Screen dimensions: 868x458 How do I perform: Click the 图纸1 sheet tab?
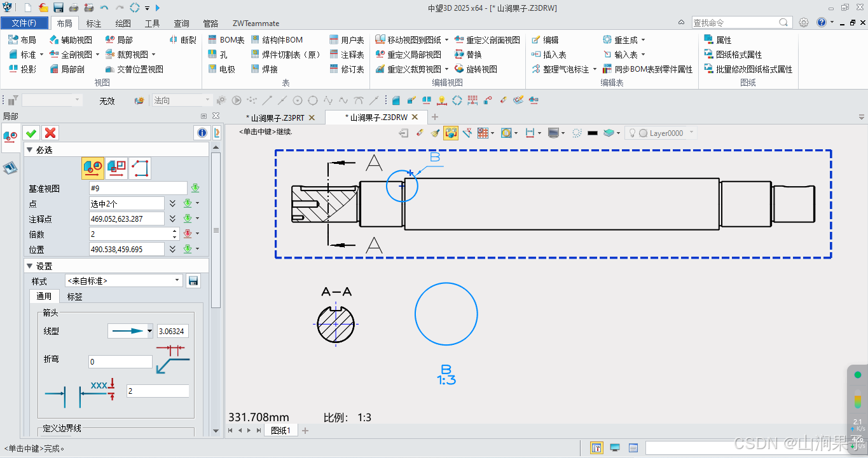[280, 431]
